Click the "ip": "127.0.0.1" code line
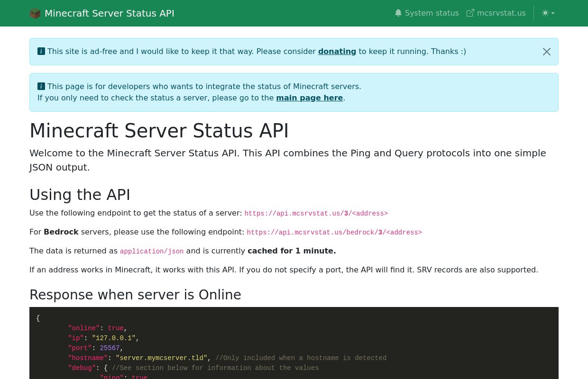The height and width of the screenshot is (379, 588). click(103, 338)
